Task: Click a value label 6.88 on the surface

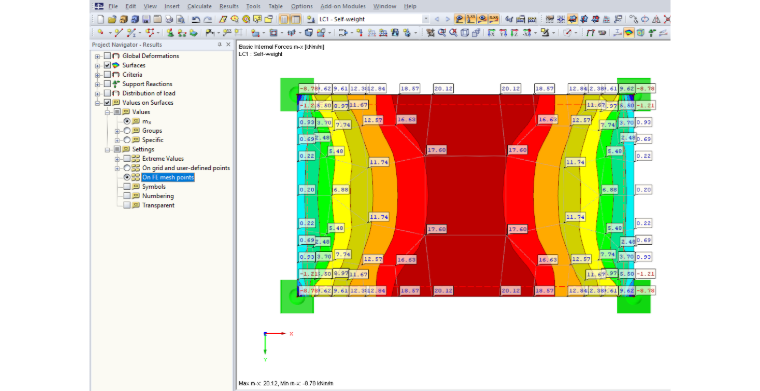Action: 341,190
